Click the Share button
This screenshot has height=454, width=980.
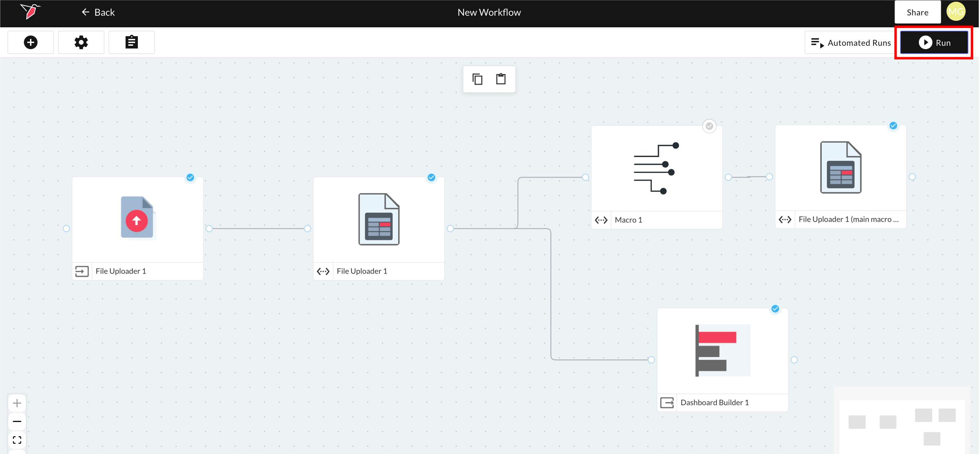tap(917, 12)
